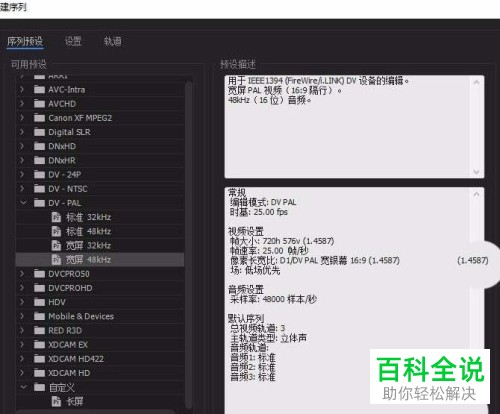Click the 编辑模式: DV PAL text line
500x414 pixels.
pos(263,202)
